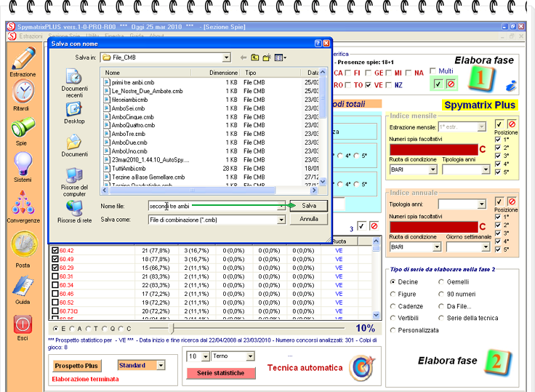Check the 60.31 row checkbox
The width and height of the screenshot is (535, 392).
coord(55,276)
